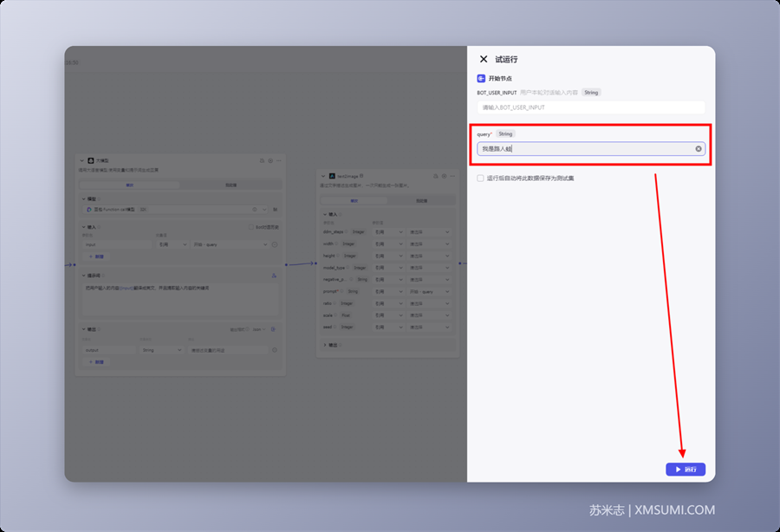Screen dimensions: 780x532
Task: Open the 引用 type dropdown for input parameter
Action: click(172, 244)
